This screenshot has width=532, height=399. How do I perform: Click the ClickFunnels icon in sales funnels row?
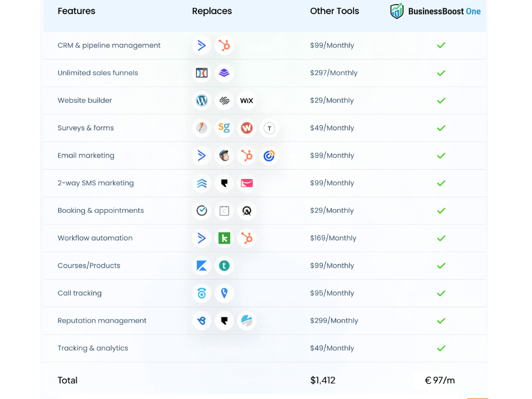pyautogui.click(x=202, y=73)
